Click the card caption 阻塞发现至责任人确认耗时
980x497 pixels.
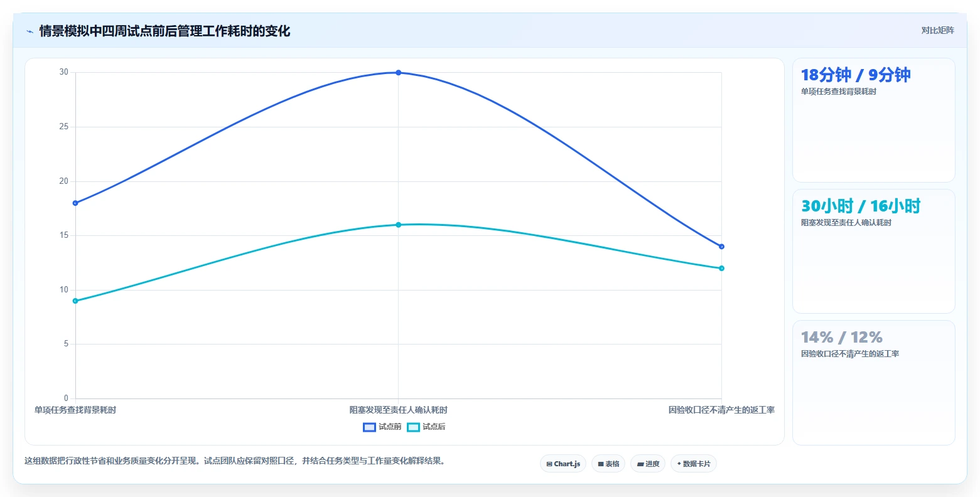coord(846,223)
